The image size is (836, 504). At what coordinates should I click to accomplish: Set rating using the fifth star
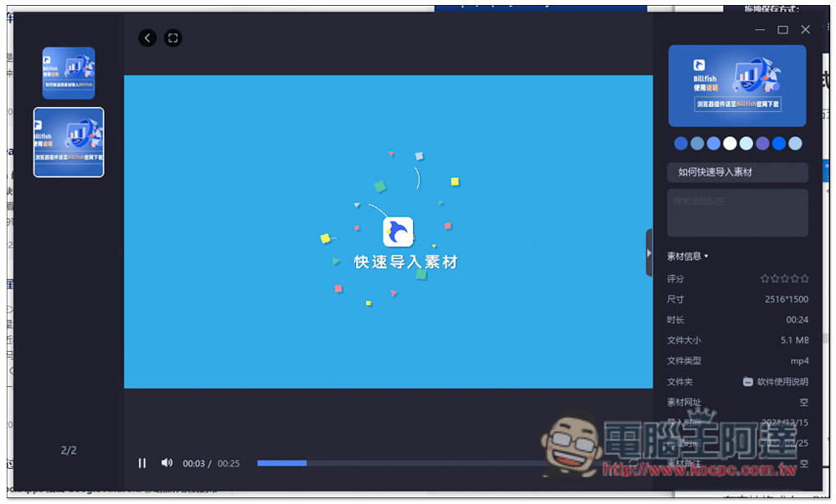coord(804,278)
